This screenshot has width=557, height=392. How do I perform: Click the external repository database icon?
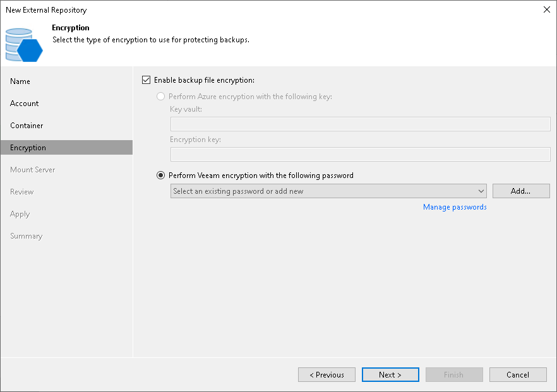24,45
